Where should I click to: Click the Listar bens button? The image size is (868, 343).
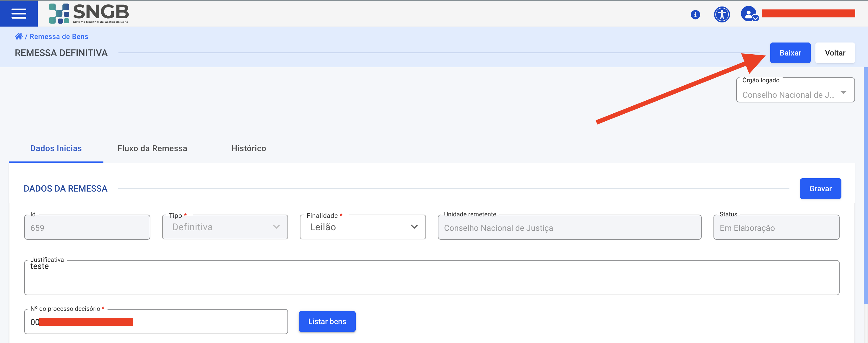(x=327, y=321)
